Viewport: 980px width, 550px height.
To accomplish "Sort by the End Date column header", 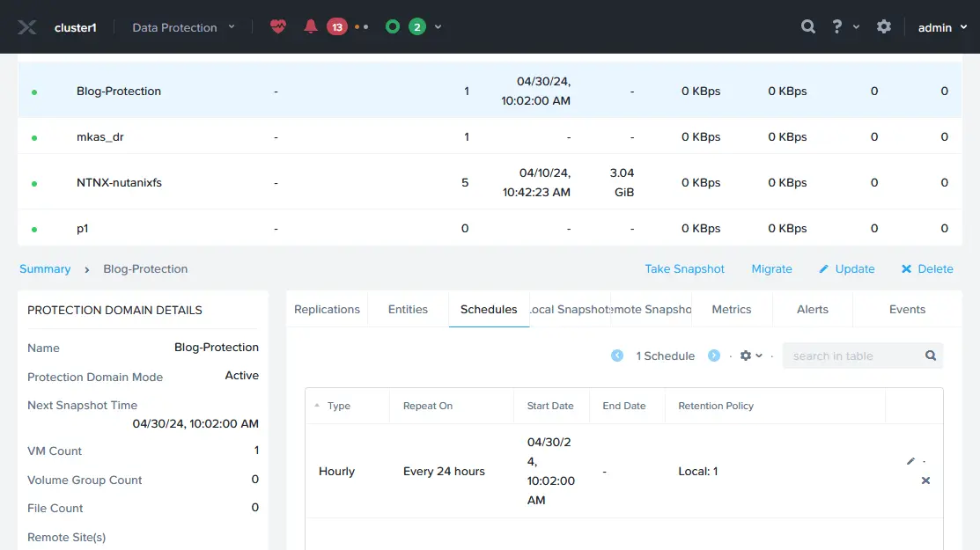I will tap(623, 406).
